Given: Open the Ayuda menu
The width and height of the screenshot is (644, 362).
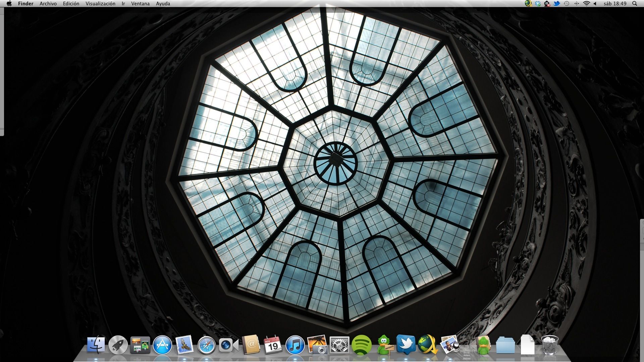Looking at the screenshot, I should pyautogui.click(x=163, y=4).
